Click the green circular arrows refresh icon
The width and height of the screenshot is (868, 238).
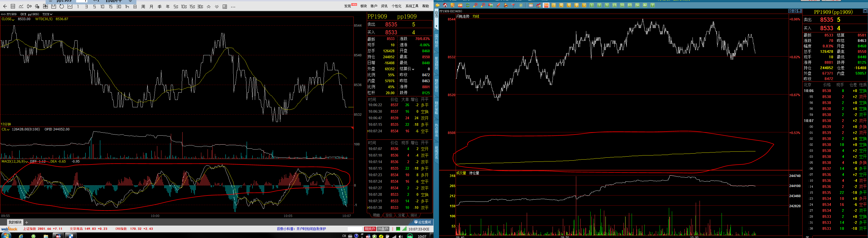tap(468, 5)
